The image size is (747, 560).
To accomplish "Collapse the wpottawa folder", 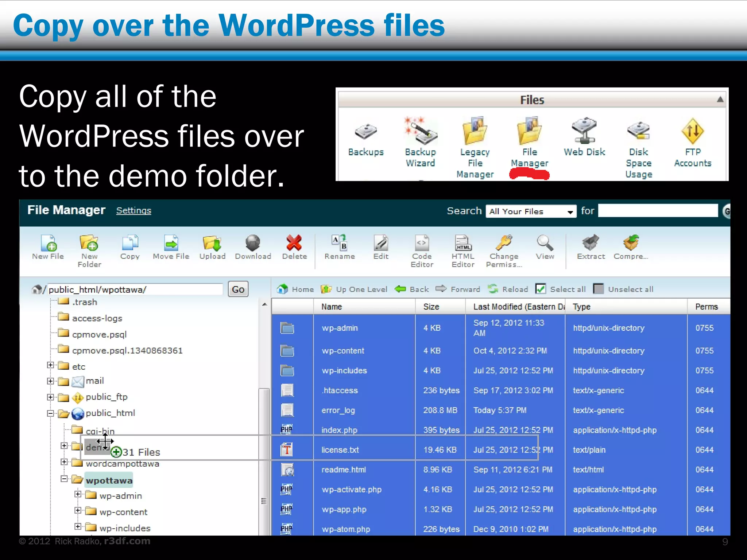I will 64,478.
